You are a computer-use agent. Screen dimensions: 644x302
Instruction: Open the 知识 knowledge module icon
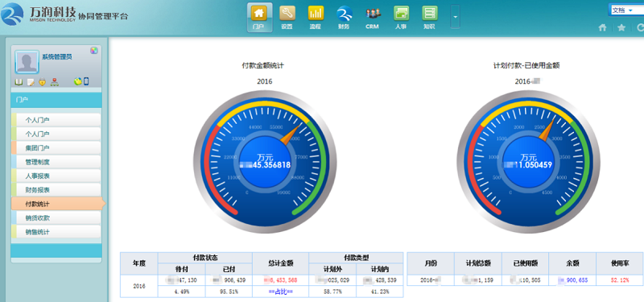click(429, 17)
